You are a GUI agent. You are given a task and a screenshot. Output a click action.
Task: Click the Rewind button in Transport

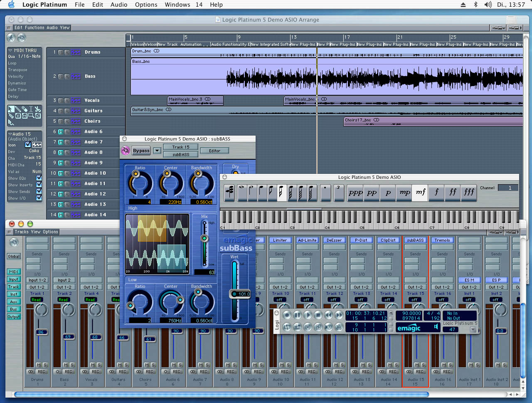point(329,315)
